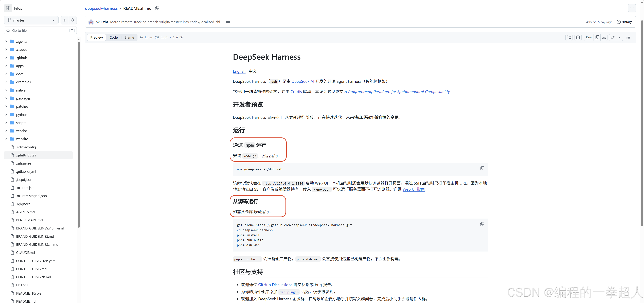The height and width of the screenshot is (303, 644).
Task: Switch to the Preview tab
Action: pos(97,38)
